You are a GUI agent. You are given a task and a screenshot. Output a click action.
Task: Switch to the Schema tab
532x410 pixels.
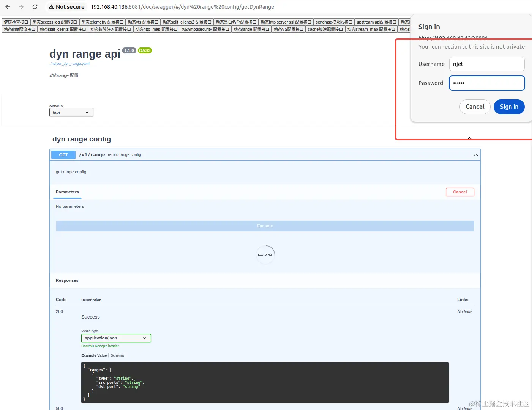(x=117, y=355)
